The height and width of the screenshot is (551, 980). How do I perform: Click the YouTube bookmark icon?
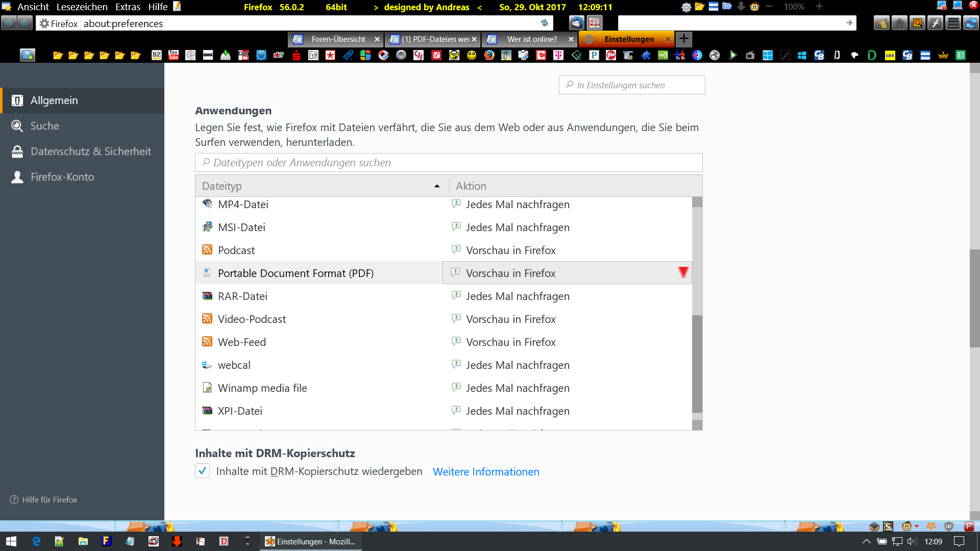174,55
